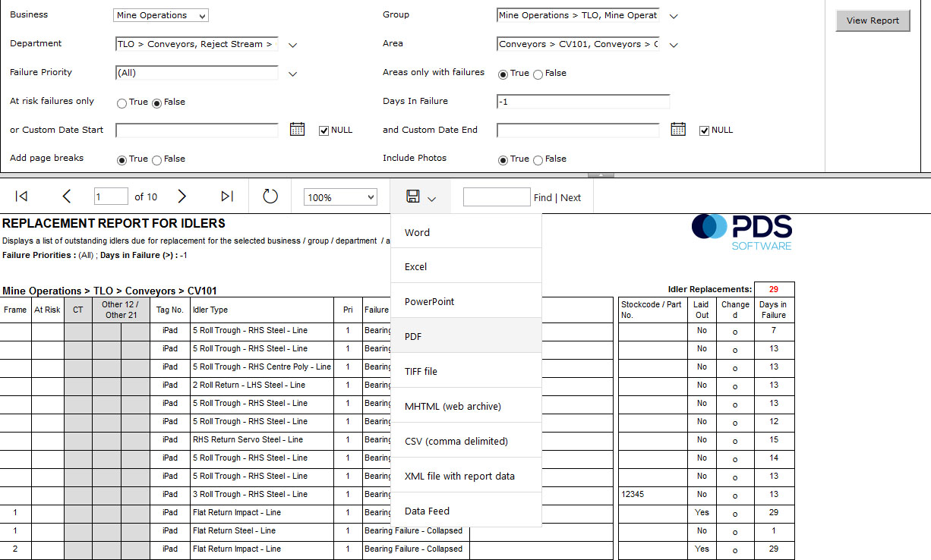Export XML file with report data
Image resolution: width=931 pixels, height=560 pixels.
[x=466, y=476]
